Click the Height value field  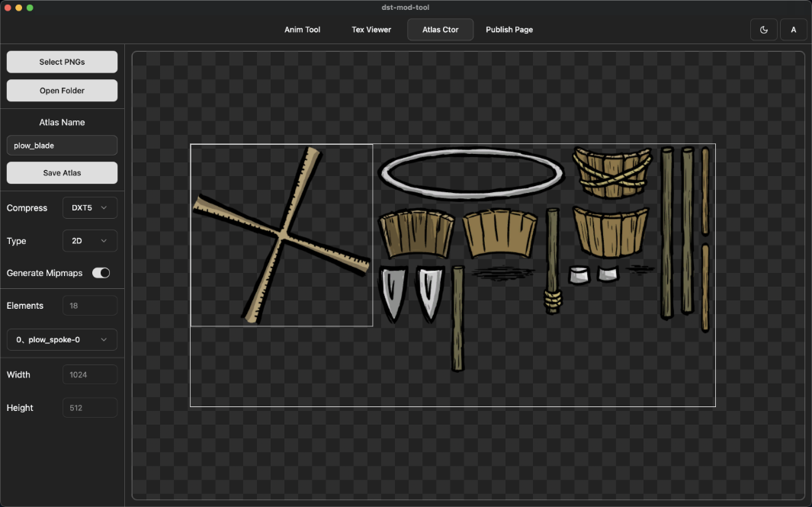90,408
